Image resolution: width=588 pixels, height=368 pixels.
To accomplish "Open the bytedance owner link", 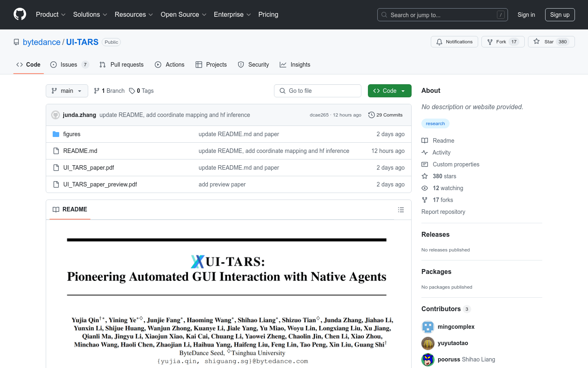I will click(42, 42).
